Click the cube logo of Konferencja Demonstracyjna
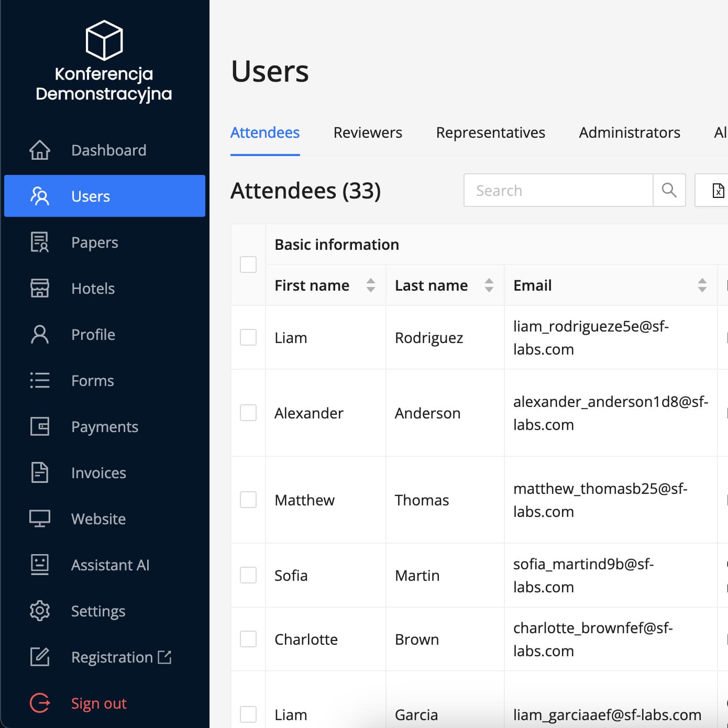 tap(104, 40)
